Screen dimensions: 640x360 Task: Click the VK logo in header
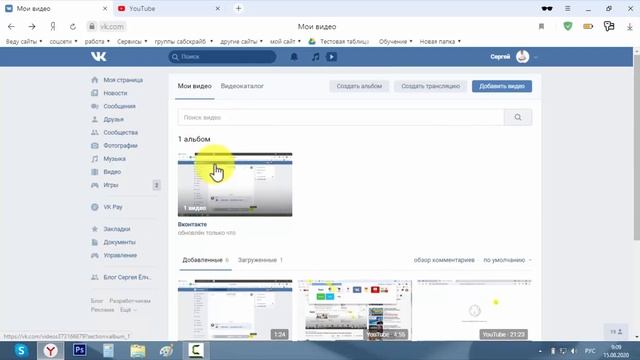click(98, 56)
